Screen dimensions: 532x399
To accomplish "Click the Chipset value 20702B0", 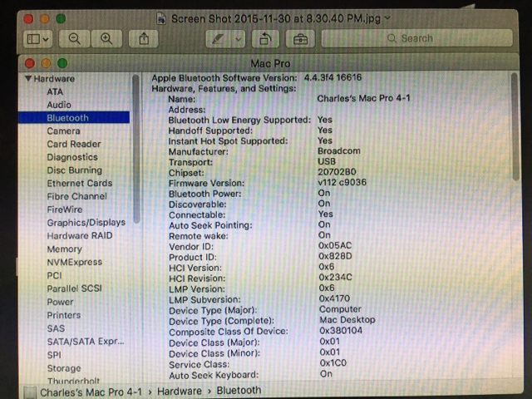I will click(337, 172).
